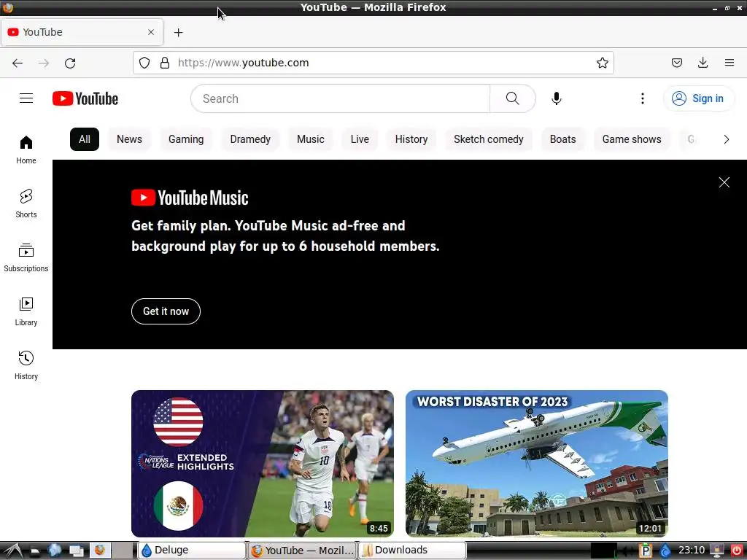Viewport: 747px width, 560px height.
Task: Switch to Deluge in the taskbar
Action: tap(192, 550)
